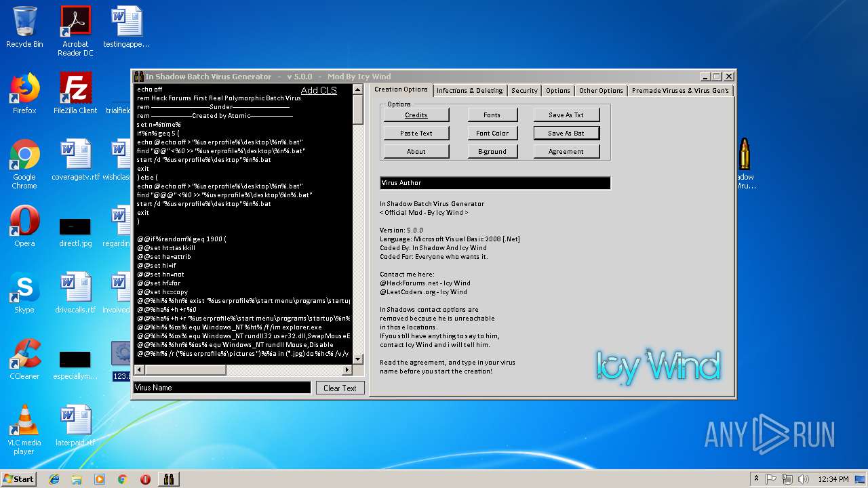Open the Opera browser shortcut

coord(24,226)
